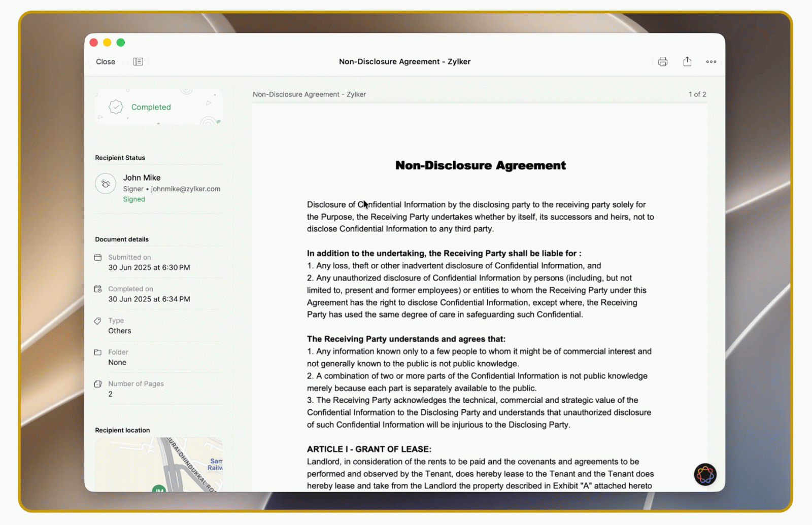812x525 pixels.
Task: Click the Recipient Status section heading
Action: (120, 158)
